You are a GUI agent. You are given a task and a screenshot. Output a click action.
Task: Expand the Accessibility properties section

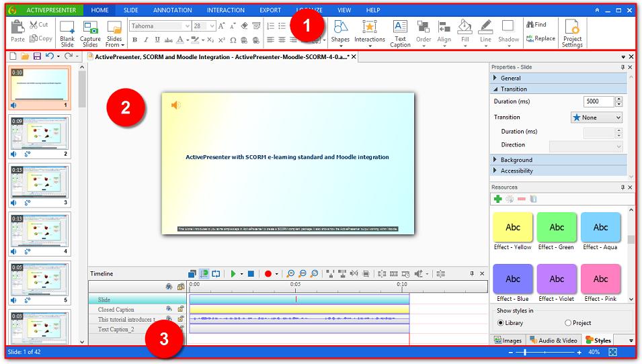click(x=559, y=171)
